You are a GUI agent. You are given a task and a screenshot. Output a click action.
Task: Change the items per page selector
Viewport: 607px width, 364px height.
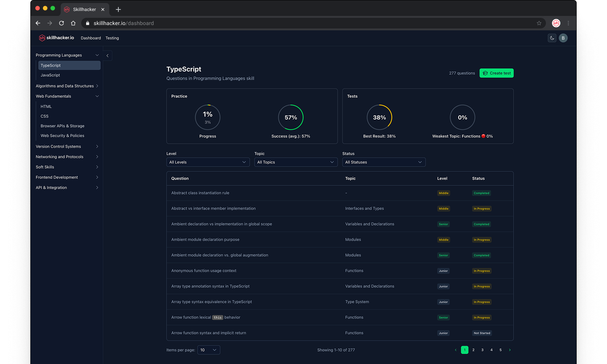(209, 350)
